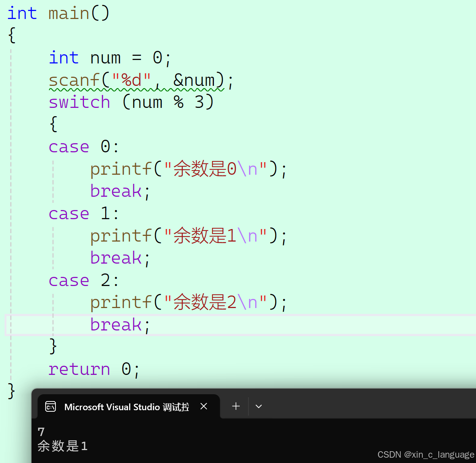Click the console icon in the terminal tab
Screen dimensions: 476x463
51,407
